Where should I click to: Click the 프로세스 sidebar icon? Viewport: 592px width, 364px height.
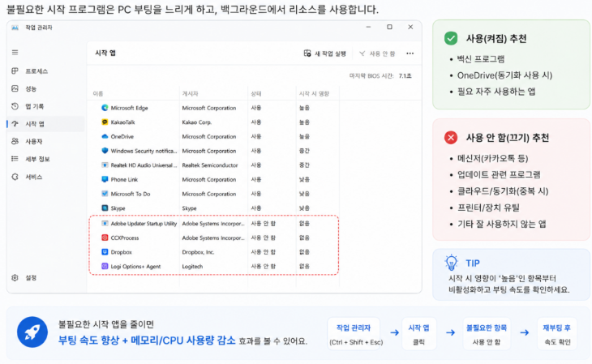tap(15, 71)
